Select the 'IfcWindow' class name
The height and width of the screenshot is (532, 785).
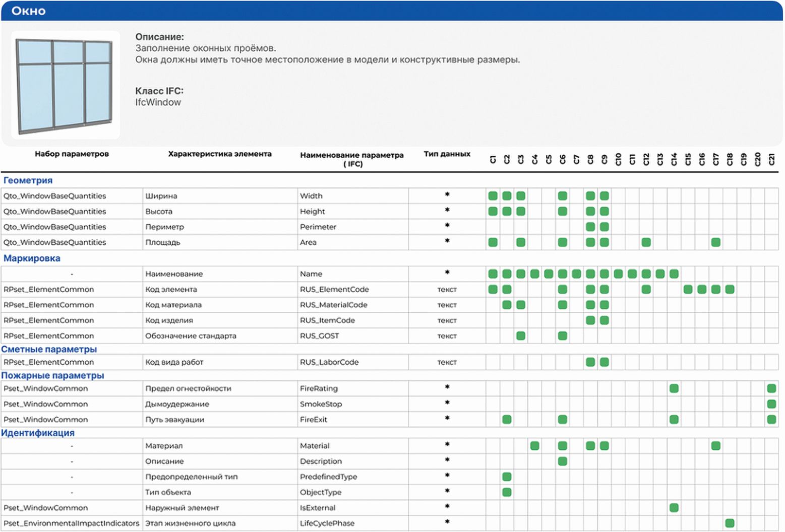click(158, 102)
